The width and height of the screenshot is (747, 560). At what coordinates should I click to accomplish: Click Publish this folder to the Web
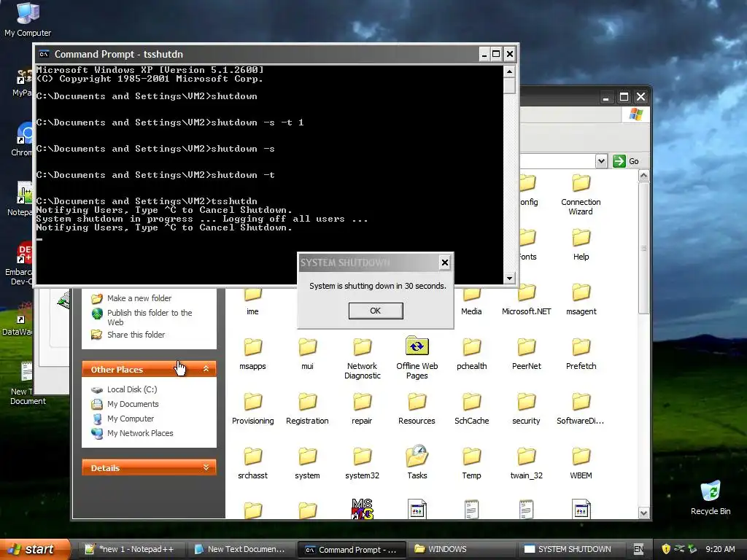tap(150, 317)
